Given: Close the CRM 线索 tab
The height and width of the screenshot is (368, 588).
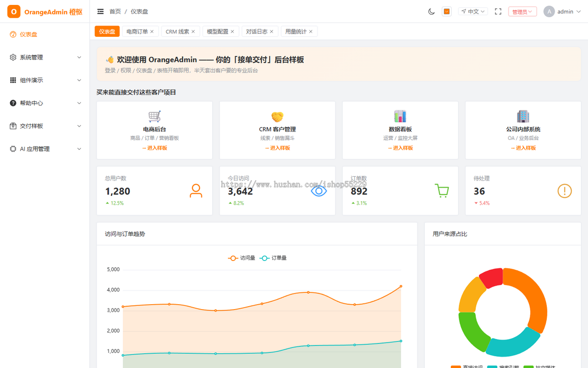Looking at the screenshot, I should (x=193, y=31).
